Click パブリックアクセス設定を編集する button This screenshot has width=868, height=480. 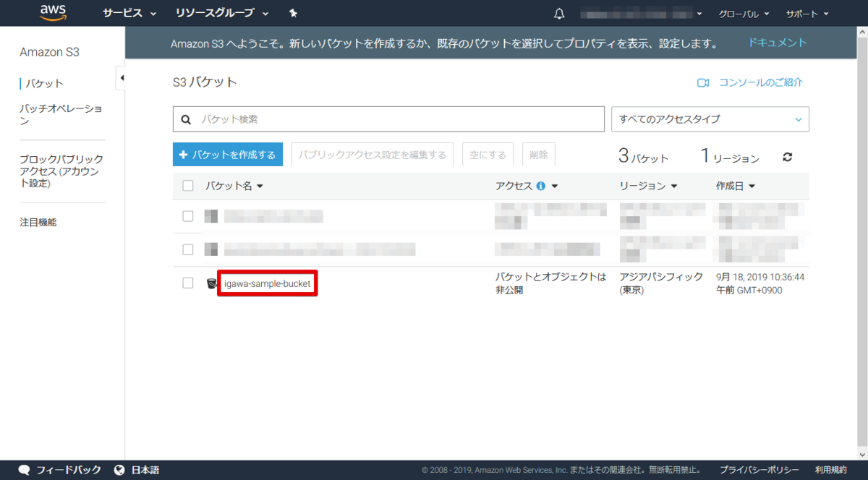[373, 155]
